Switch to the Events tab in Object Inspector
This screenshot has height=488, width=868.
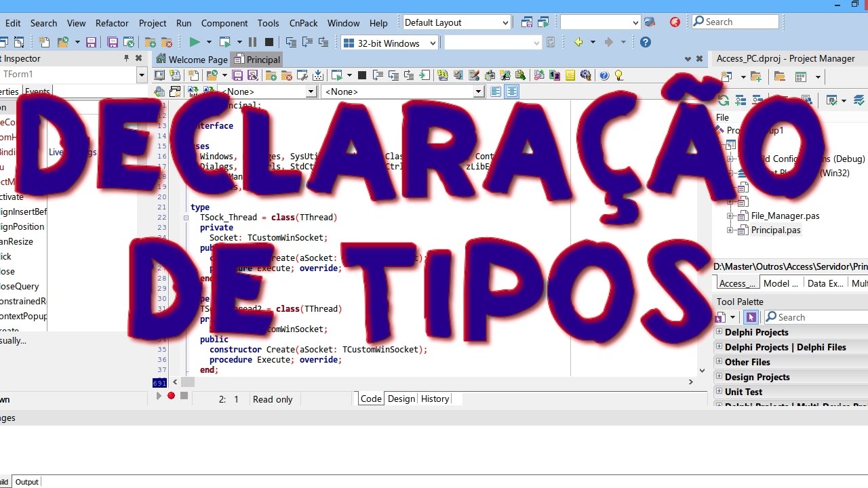click(x=37, y=91)
